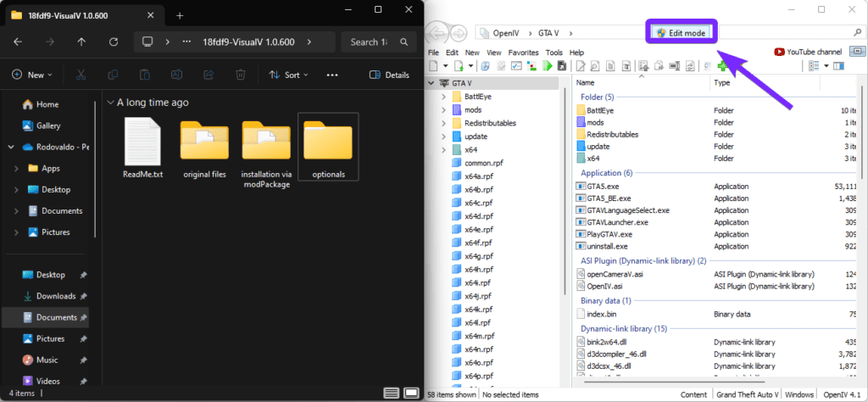
Task: Expand the mods node in OpenIV tree
Action: click(443, 109)
